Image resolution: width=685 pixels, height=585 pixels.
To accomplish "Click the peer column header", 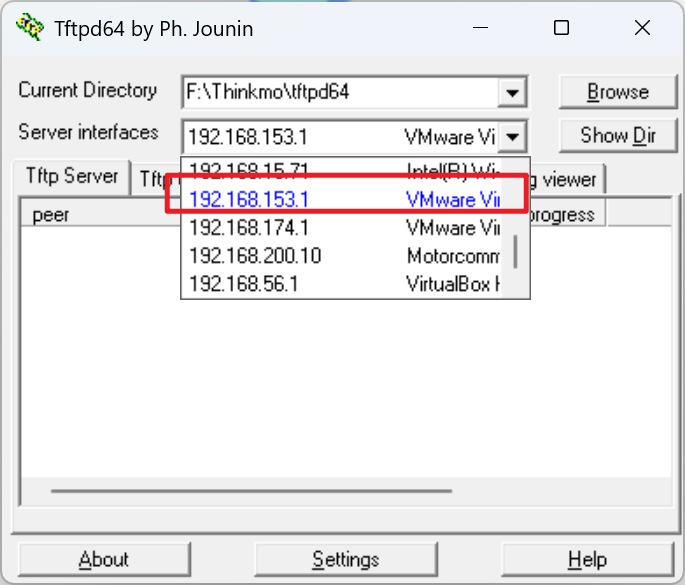I will [100, 215].
